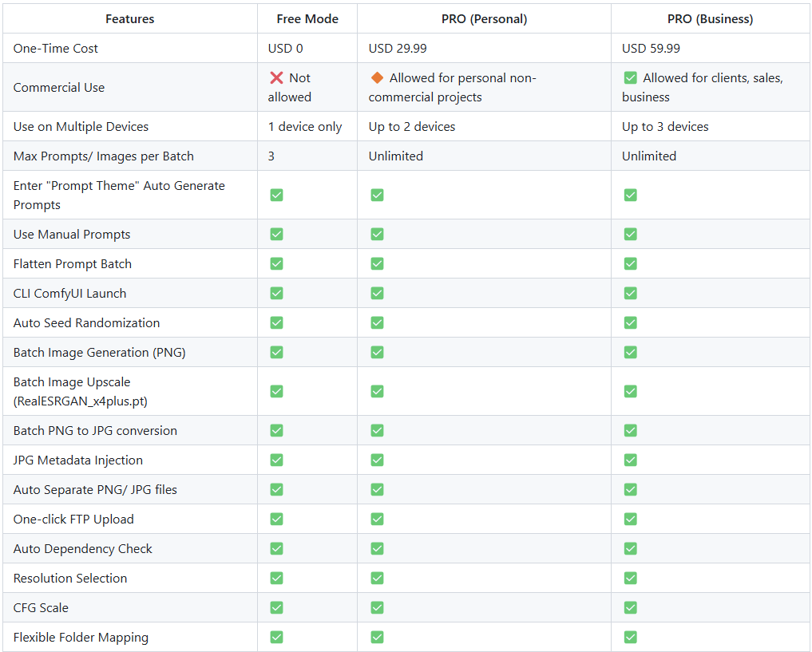Click the PRO (Personal) column header
The width and height of the screenshot is (812, 652).
484,18
